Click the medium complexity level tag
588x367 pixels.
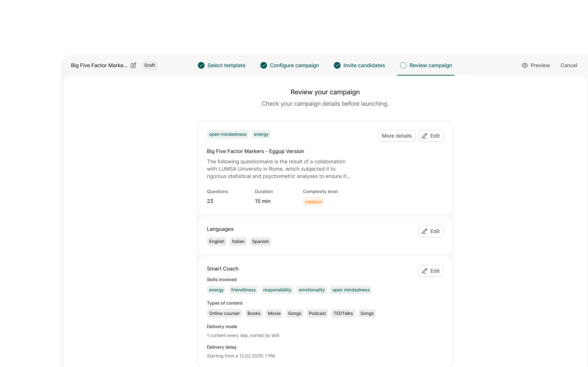(x=313, y=202)
